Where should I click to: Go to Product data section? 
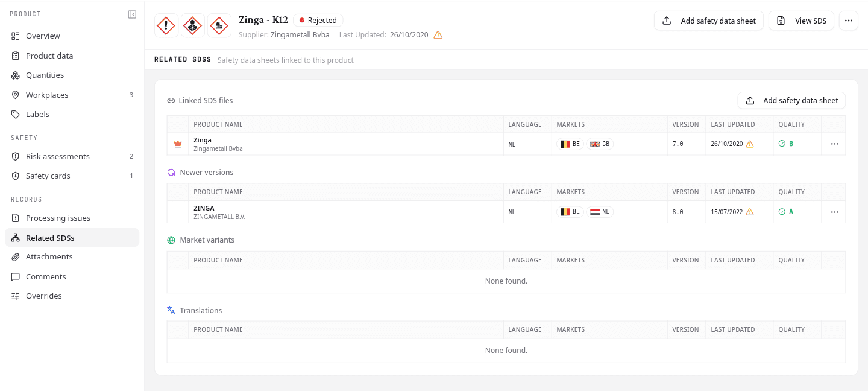pos(72,56)
